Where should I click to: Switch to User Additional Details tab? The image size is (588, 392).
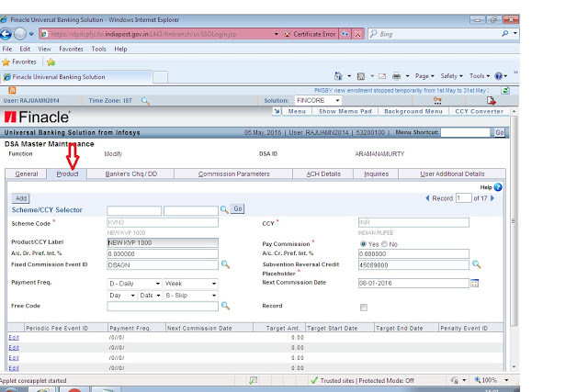(x=452, y=174)
